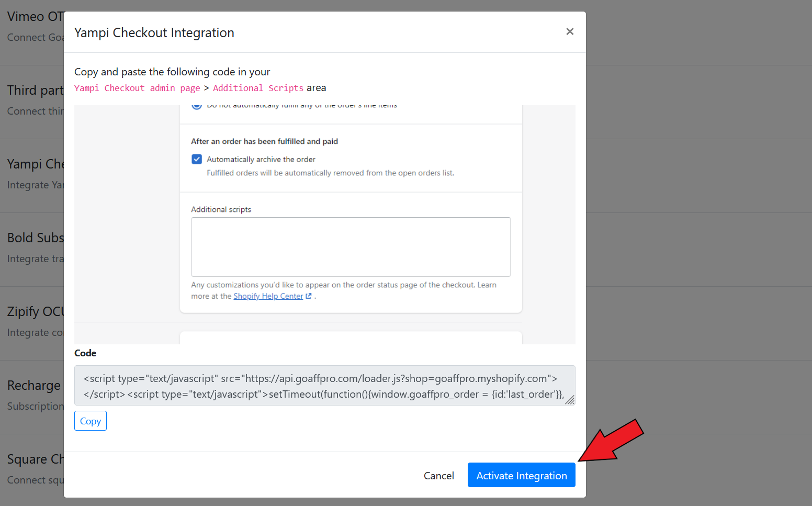Image resolution: width=812 pixels, height=506 pixels.
Task: Click the resize grip of Code textarea
Action: click(570, 400)
